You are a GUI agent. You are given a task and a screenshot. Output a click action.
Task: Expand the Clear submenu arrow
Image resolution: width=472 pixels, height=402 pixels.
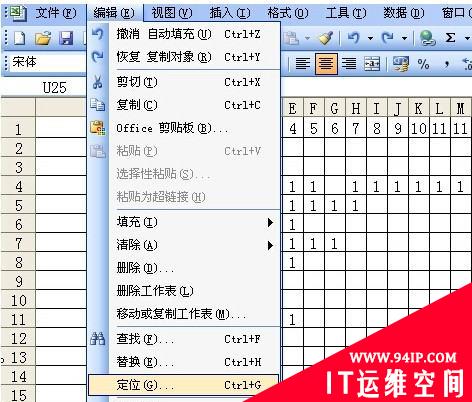270,246
